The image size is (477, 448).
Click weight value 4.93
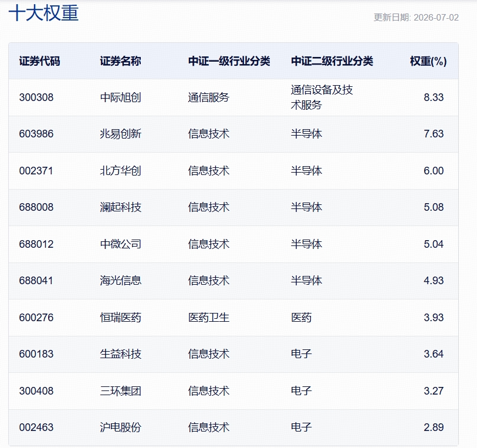[434, 281]
